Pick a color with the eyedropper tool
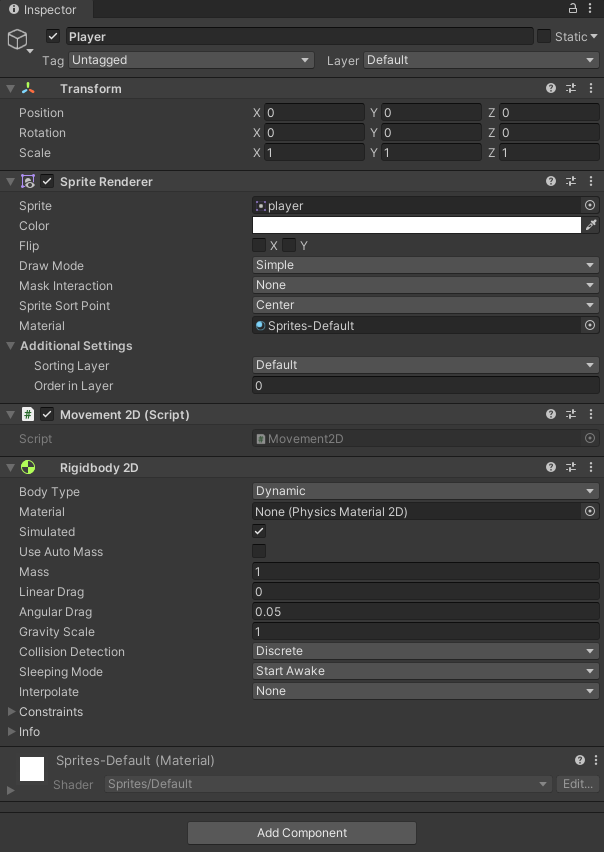The height and width of the screenshot is (852, 604). click(591, 225)
